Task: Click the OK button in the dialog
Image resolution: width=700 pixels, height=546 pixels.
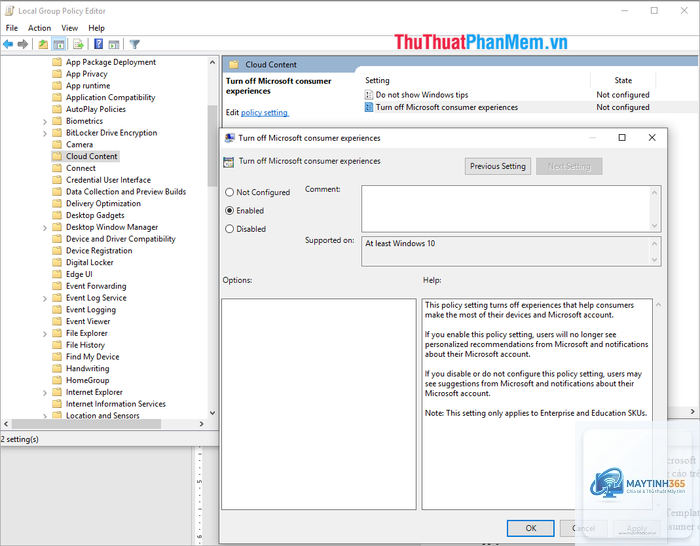Action: [531, 528]
